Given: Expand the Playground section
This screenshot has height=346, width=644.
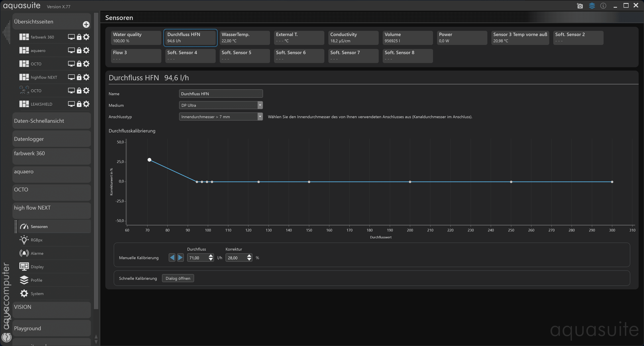Looking at the screenshot, I should [51, 328].
